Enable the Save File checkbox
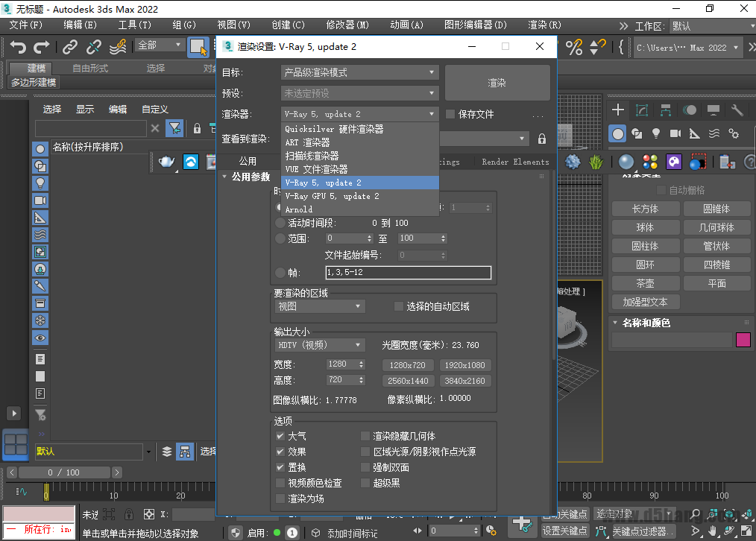The image size is (756, 541). [450, 114]
